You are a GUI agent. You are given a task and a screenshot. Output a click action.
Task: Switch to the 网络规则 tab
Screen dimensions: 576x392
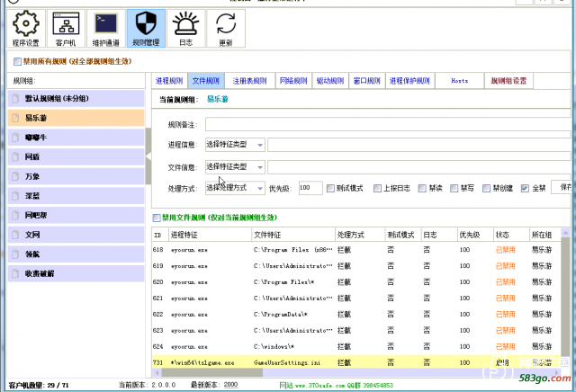(293, 81)
